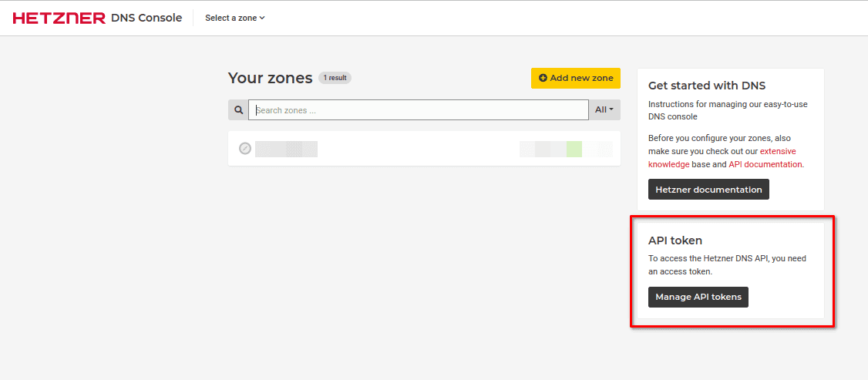Open the API documentation link
This screenshot has height=380, width=868.
tap(765, 164)
